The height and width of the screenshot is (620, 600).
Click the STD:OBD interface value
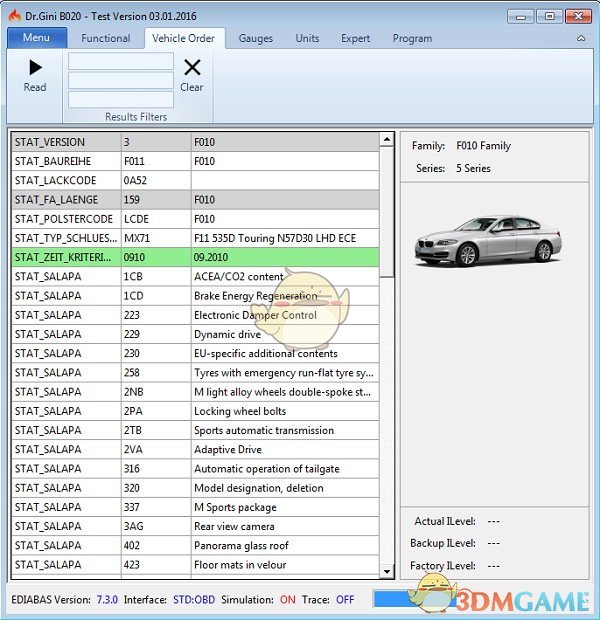pyautogui.click(x=194, y=599)
